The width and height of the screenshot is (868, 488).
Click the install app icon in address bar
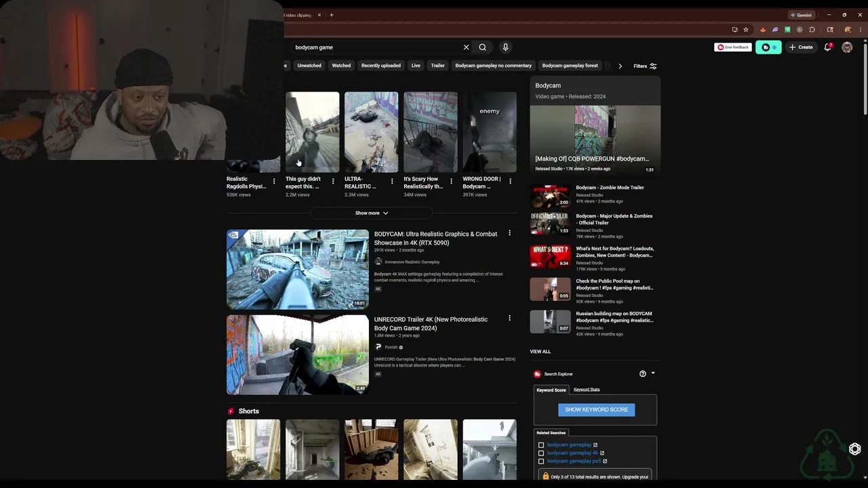click(735, 30)
